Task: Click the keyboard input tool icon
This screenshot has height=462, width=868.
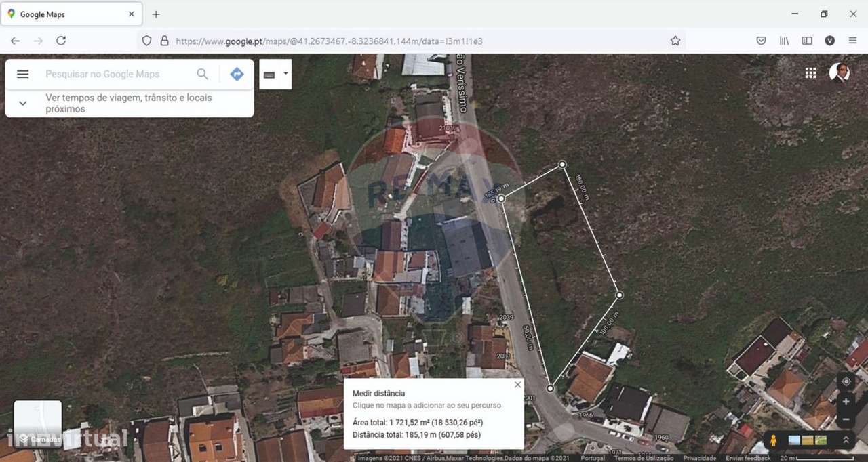Action: coord(269,74)
